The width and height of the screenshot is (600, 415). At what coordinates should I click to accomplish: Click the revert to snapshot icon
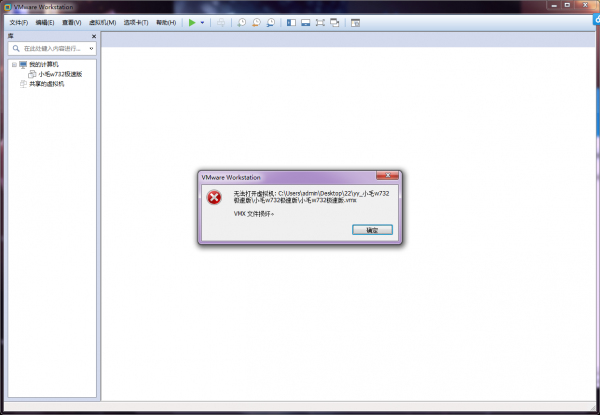[x=256, y=23]
